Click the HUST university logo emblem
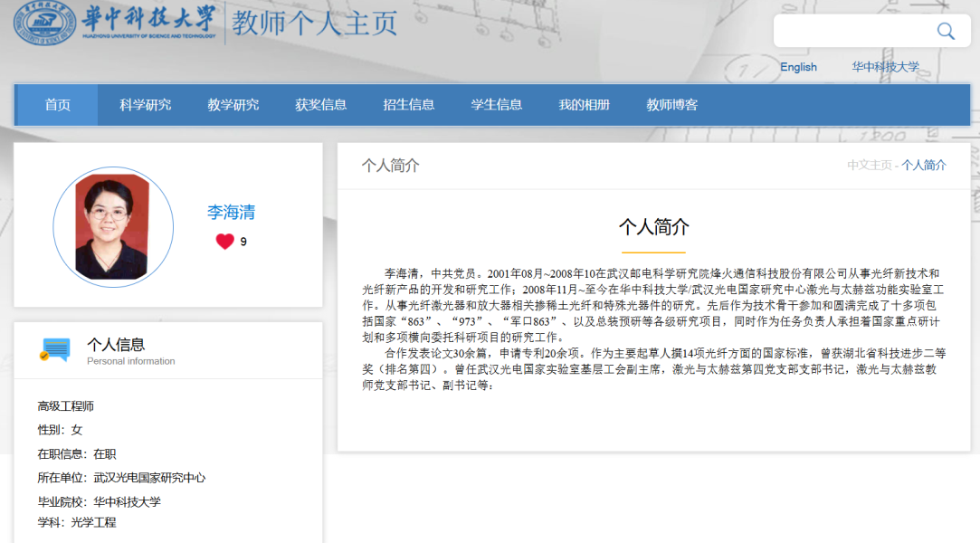Screen dimensions: 980x543 click(44, 23)
